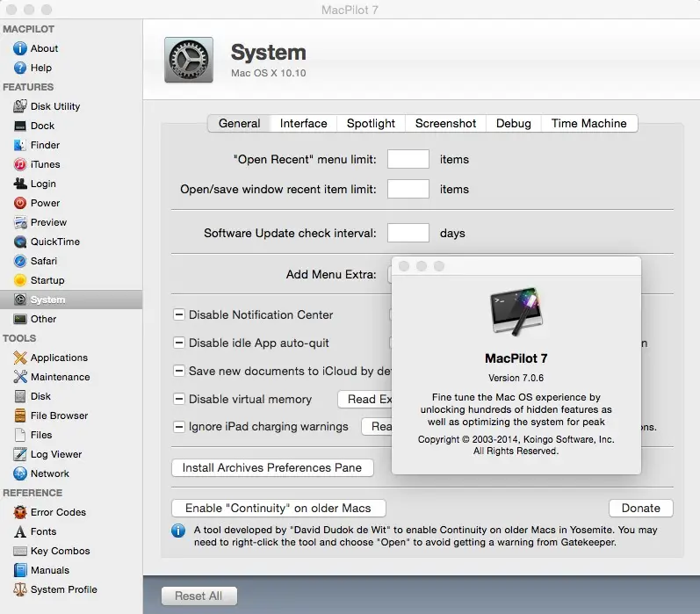Click the Other icon in sidebar
This screenshot has width=700, height=614.
pyautogui.click(x=19, y=319)
